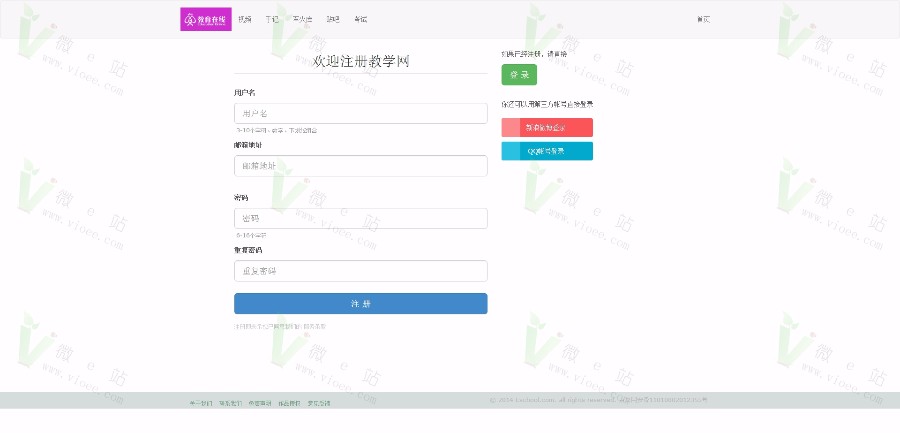Viewport: 900px width, 433px height.
Task: Open the 服务条款 terms link below Register
Action: [x=315, y=326]
